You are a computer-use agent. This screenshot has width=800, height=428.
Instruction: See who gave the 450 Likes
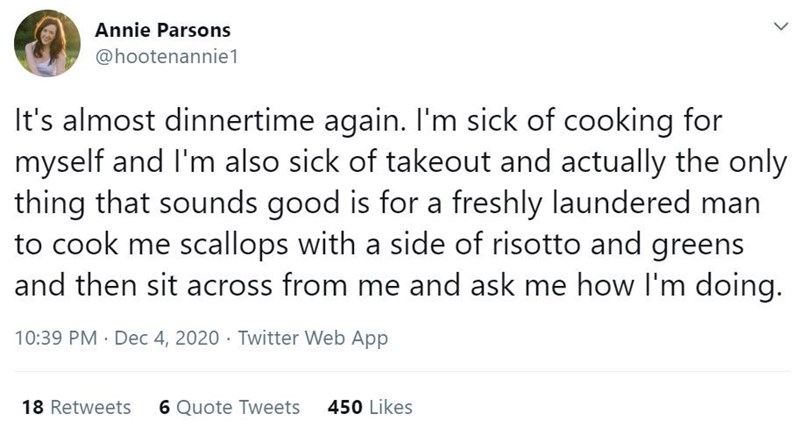pos(370,407)
